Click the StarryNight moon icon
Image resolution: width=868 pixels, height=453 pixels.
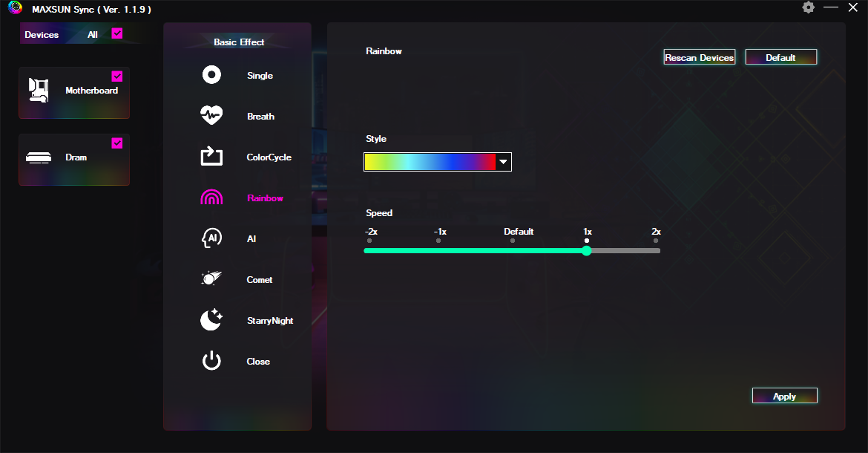pyautogui.click(x=211, y=319)
